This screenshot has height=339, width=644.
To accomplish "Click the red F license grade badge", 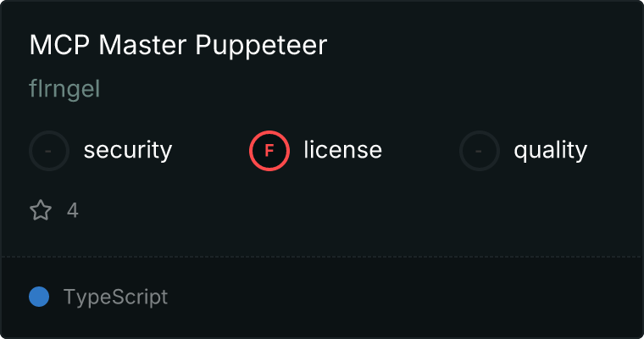I will [x=269, y=151].
